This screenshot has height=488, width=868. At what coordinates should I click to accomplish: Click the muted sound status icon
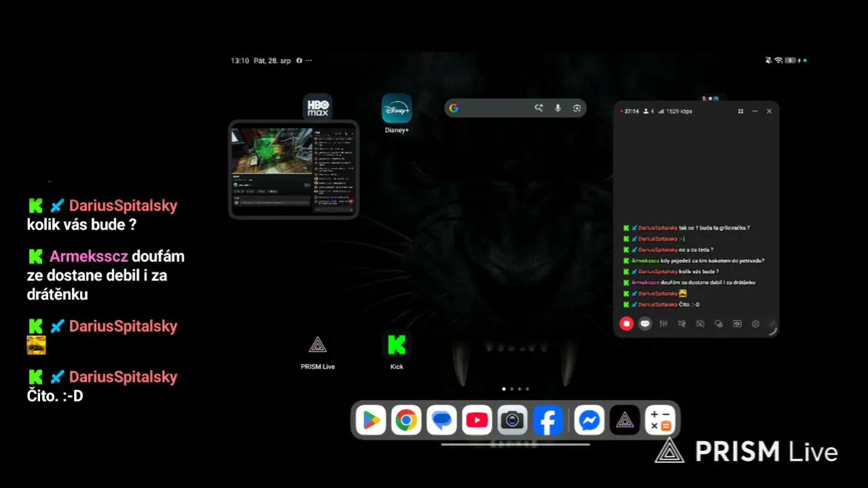coord(768,60)
